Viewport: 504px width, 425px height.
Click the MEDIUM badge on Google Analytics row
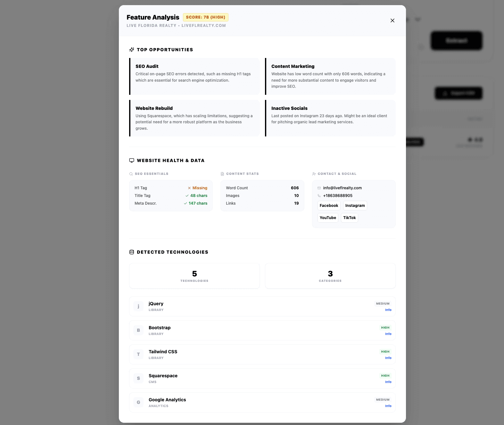pos(383,400)
